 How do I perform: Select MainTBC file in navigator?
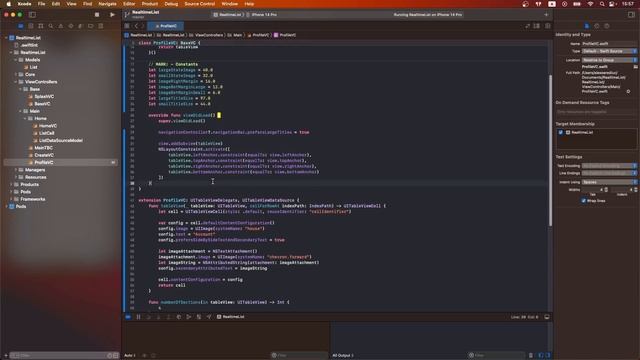pos(43,148)
